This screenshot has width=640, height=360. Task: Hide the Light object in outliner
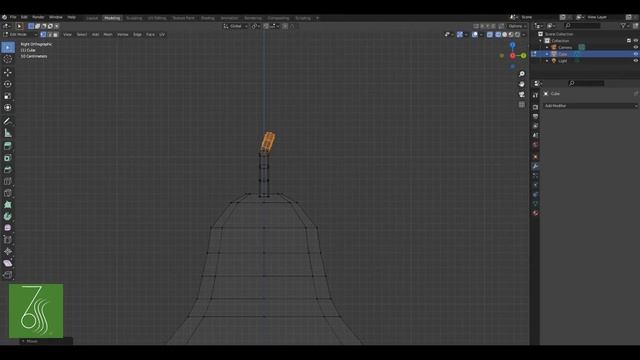(636, 60)
